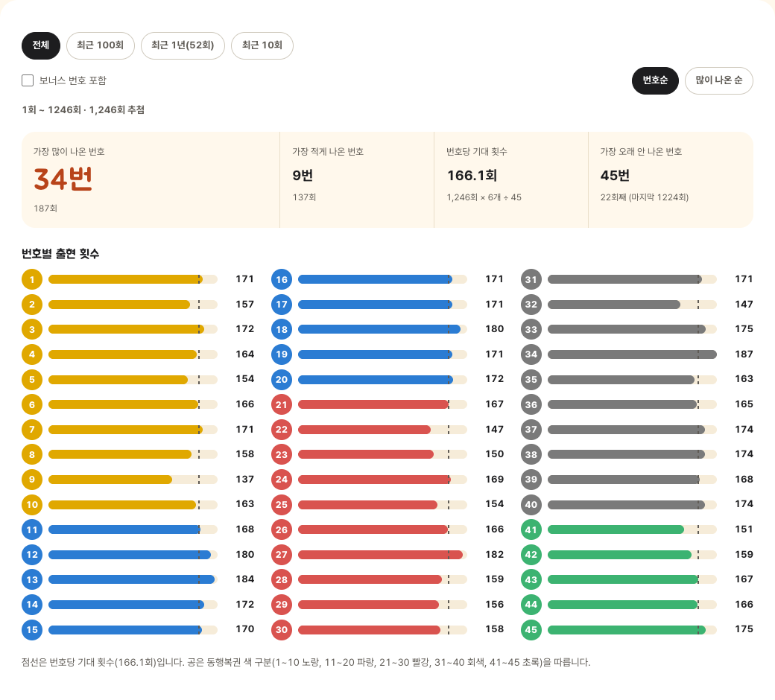Click the red number 27 ball
This screenshot has height=700, width=775.
282,555
